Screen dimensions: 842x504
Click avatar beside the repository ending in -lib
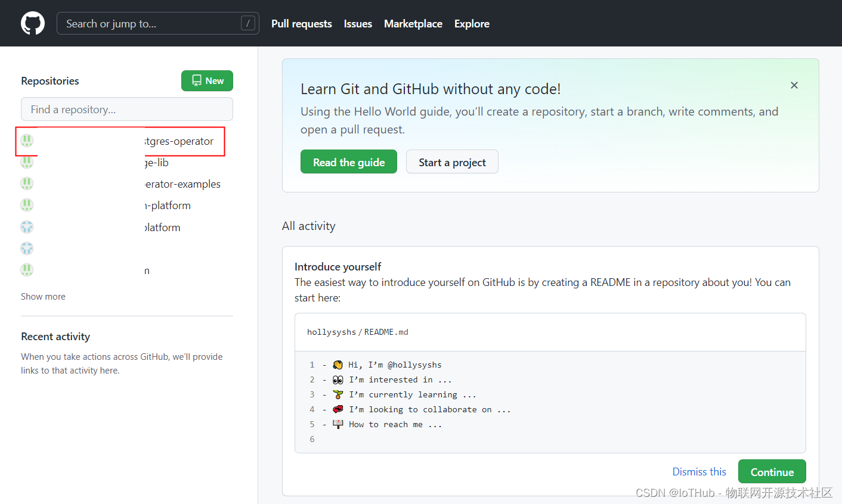[x=27, y=162]
